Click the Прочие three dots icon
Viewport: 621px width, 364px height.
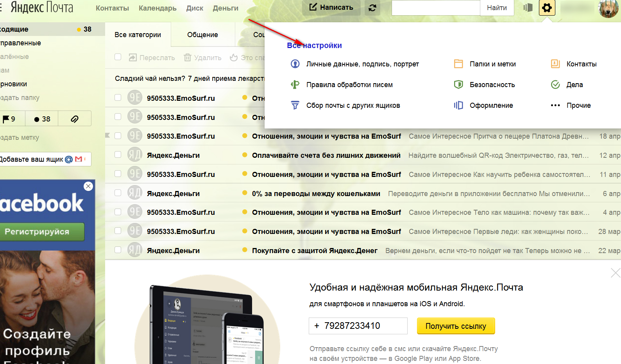tap(555, 105)
